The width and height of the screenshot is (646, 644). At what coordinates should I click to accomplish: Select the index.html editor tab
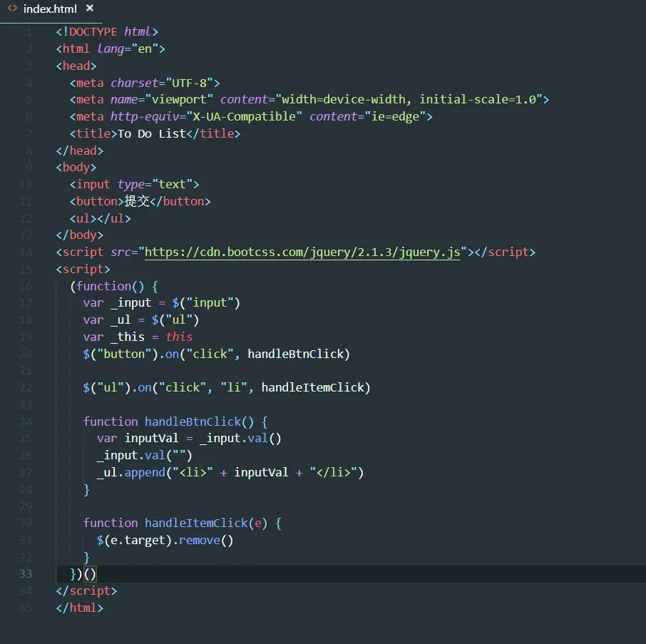point(50,9)
